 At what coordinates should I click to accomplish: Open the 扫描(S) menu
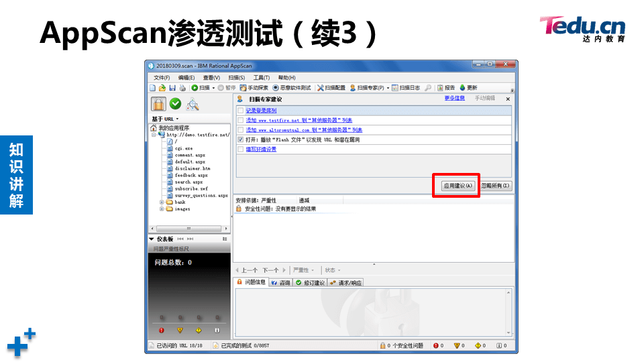coord(236,78)
